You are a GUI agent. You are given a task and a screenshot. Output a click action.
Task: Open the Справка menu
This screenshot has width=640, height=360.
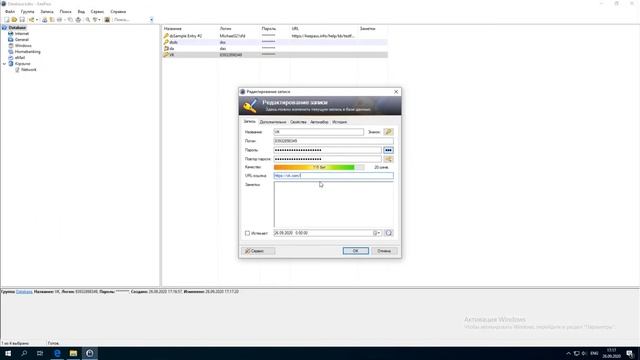pyautogui.click(x=118, y=12)
